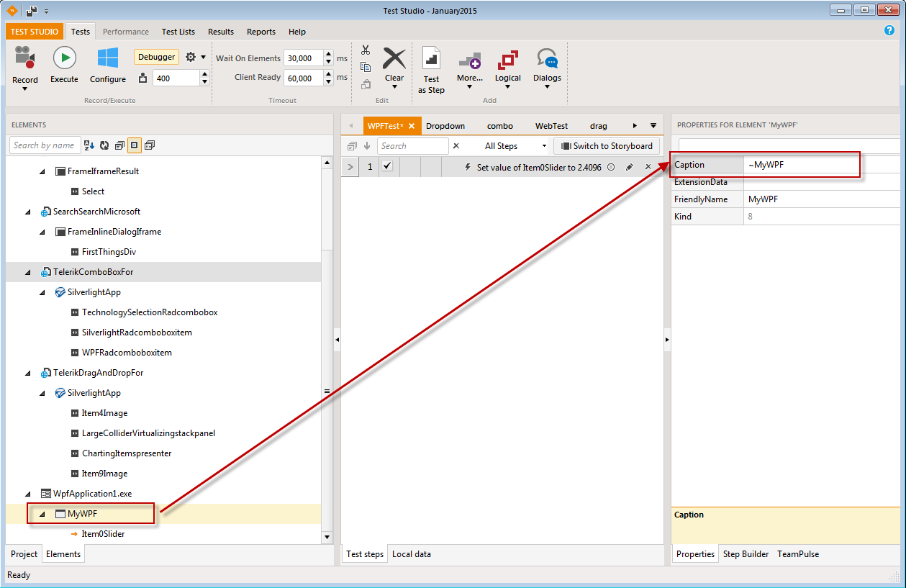Open the Reports ribbon tab

tap(261, 32)
